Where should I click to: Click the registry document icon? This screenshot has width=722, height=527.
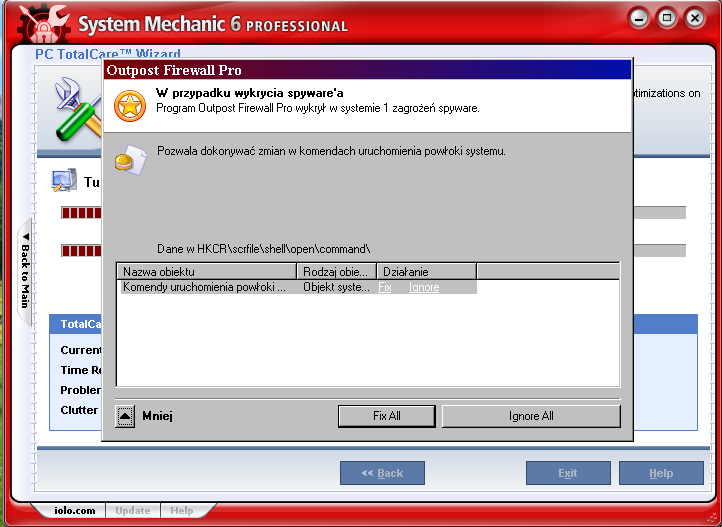[x=131, y=160]
